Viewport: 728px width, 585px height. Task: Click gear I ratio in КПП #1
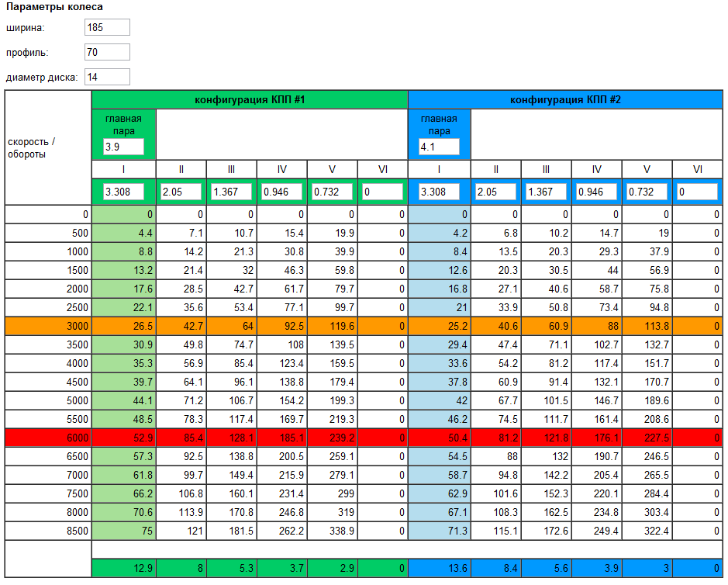[x=123, y=192]
